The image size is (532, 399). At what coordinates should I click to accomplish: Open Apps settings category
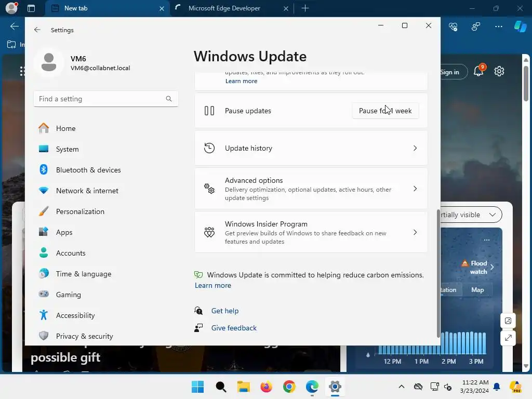click(64, 232)
